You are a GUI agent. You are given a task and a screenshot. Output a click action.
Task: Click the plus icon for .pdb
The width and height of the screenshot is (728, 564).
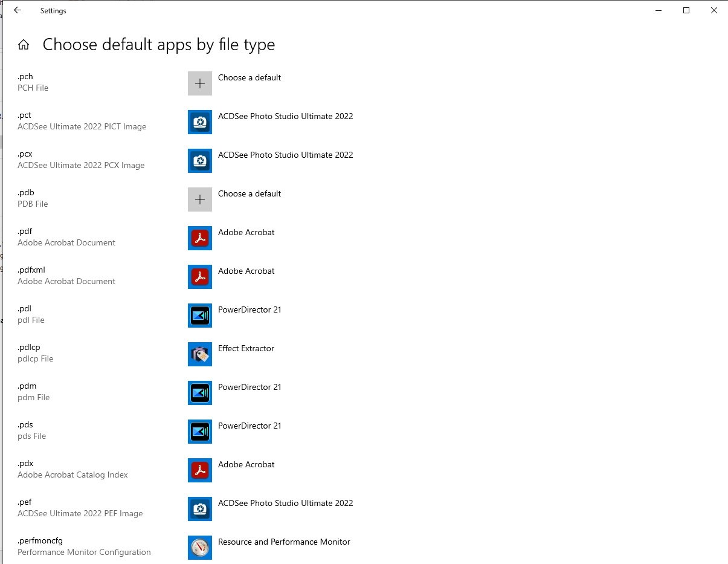click(x=200, y=199)
